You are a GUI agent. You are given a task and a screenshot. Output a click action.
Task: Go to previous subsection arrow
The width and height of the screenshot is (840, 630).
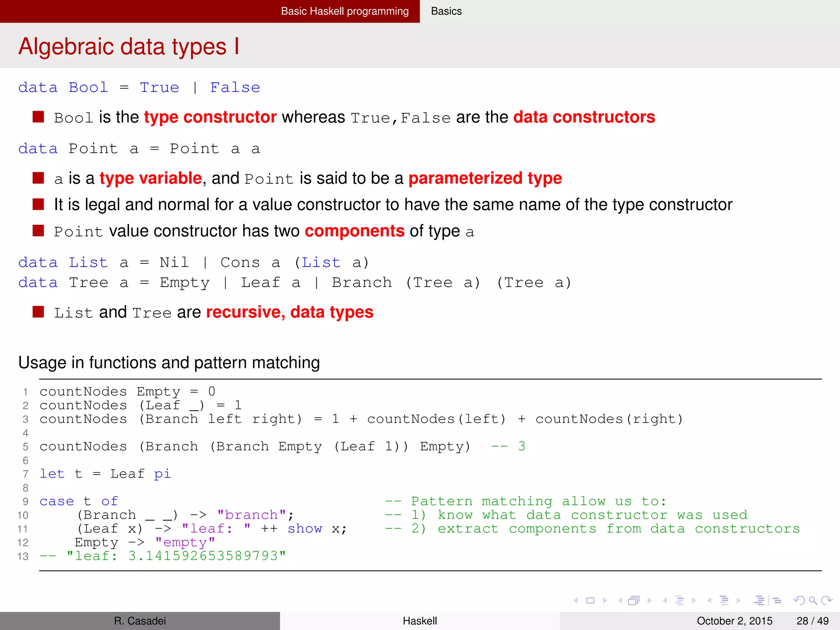[665, 600]
